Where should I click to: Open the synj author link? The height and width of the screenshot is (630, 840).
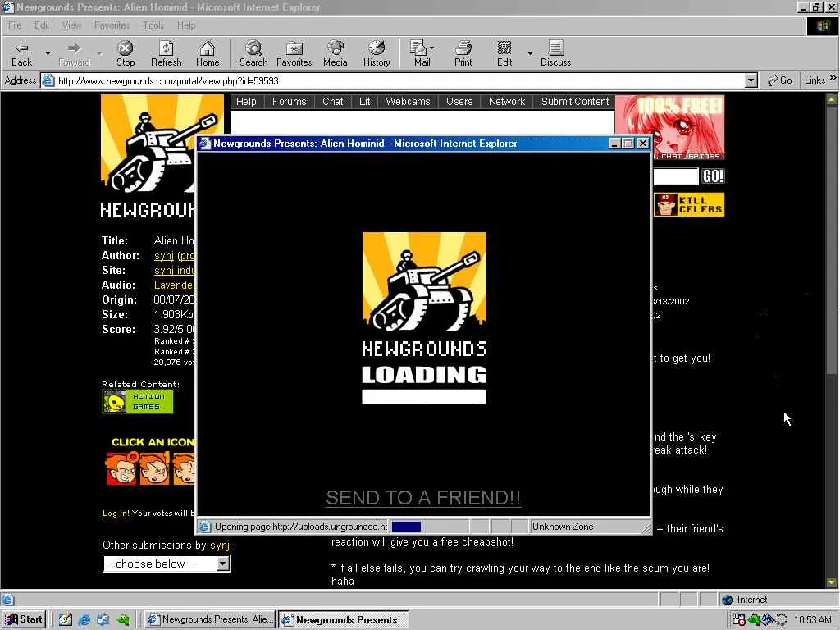tap(164, 256)
